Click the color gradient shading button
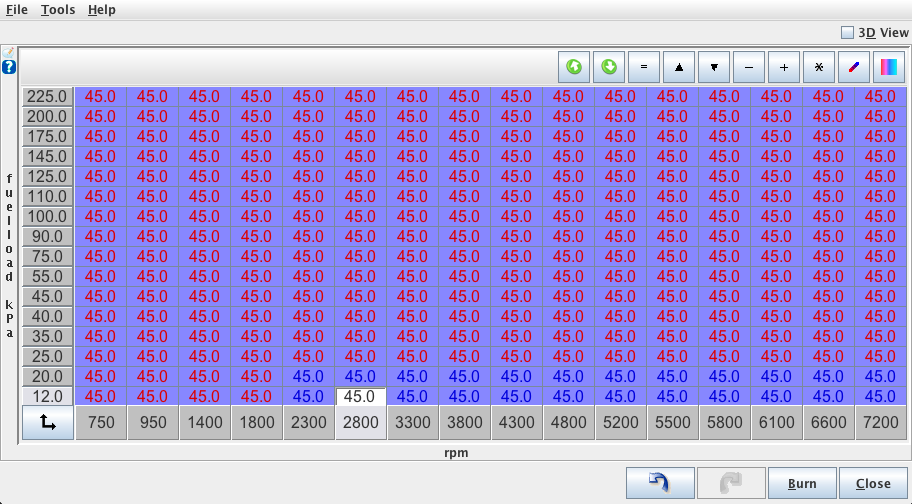 888,68
